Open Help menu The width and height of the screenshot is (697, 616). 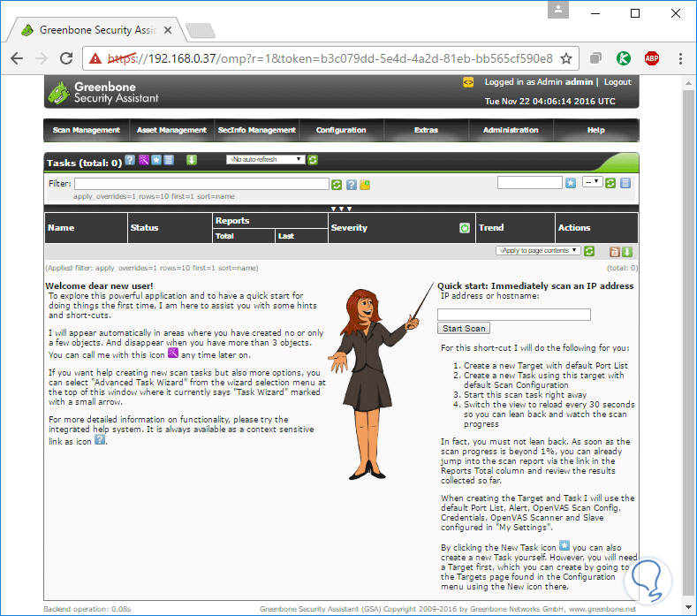click(x=595, y=130)
